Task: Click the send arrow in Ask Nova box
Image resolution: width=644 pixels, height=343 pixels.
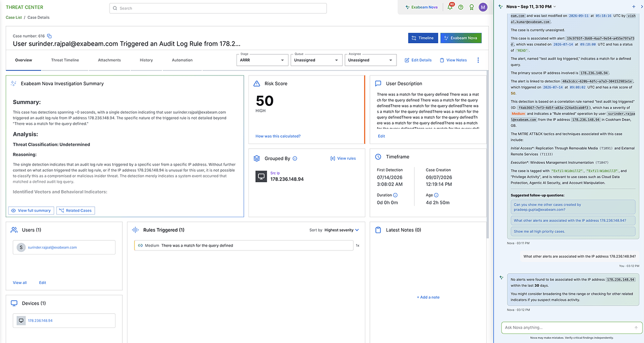Action: click(x=636, y=328)
